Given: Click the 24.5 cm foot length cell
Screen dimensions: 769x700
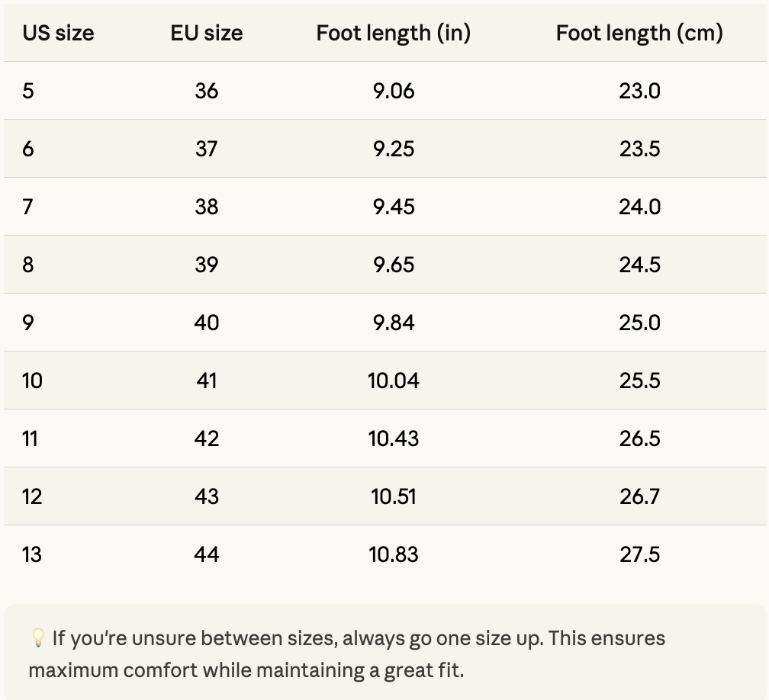Looking at the screenshot, I should pos(639,265).
